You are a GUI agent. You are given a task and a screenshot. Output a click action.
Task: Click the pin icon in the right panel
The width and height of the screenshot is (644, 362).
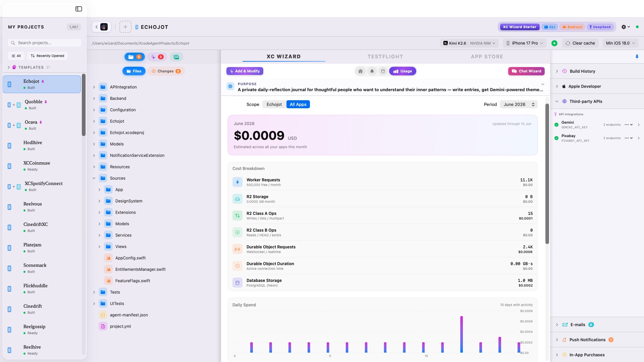637,57
